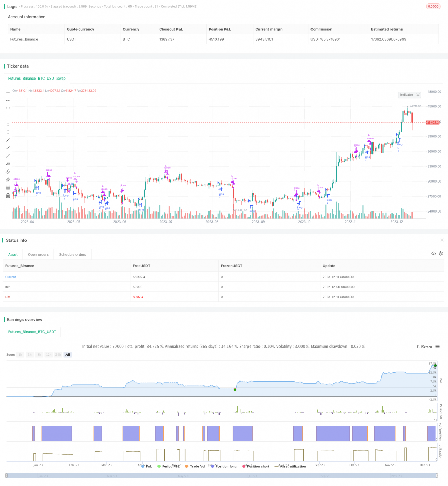The width and height of the screenshot is (448, 486).
Task: Select the price channel line tool
Action: tap(8, 172)
